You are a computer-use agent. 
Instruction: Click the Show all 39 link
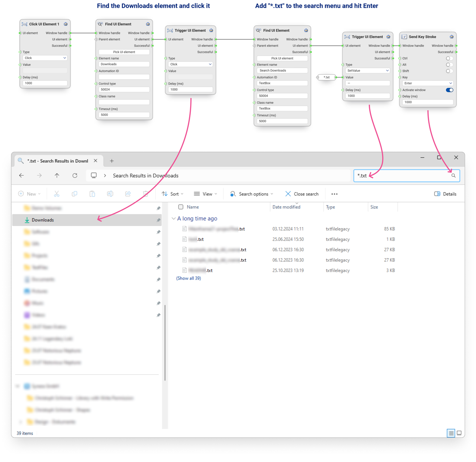[188, 278]
